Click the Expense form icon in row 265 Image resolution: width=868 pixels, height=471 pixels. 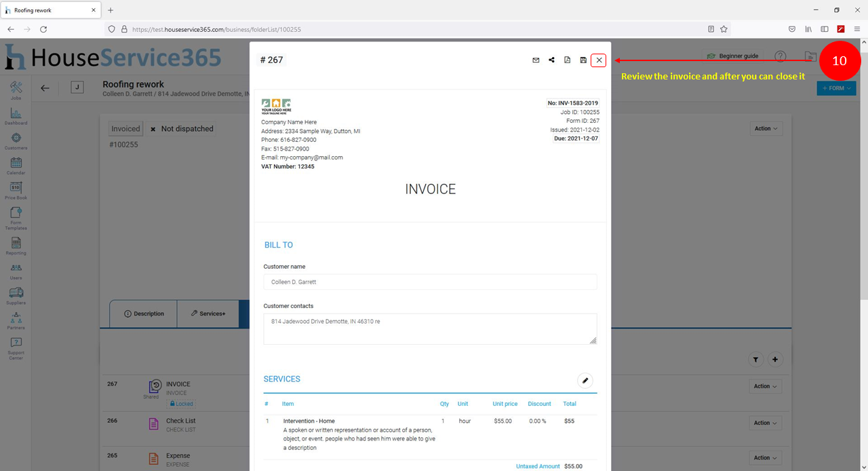(x=154, y=459)
